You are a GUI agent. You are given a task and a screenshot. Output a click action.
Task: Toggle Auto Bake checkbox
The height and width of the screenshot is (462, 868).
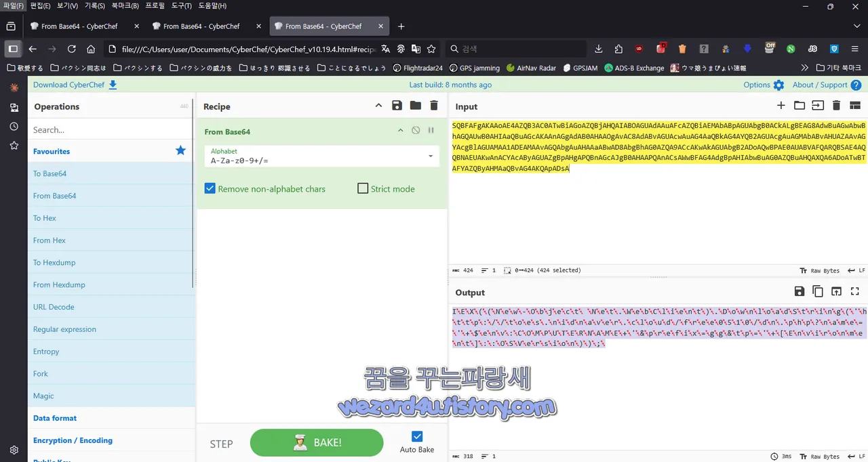[x=417, y=437]
